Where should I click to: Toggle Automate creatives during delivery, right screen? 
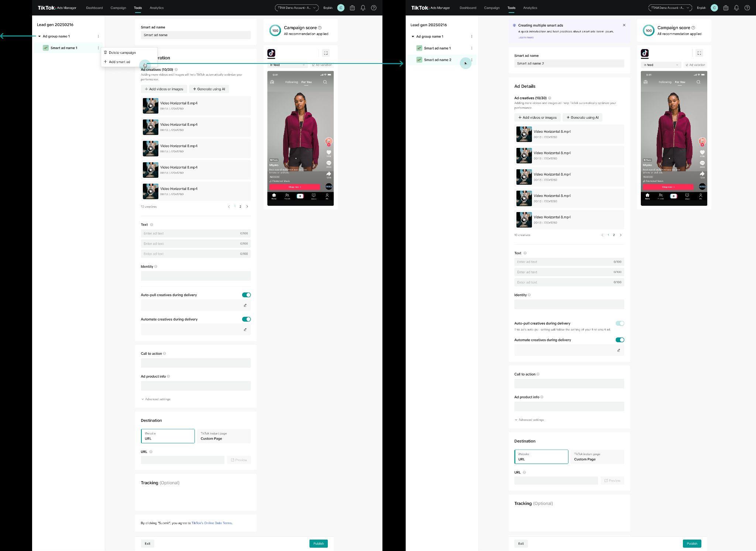[x=620, y=340]
